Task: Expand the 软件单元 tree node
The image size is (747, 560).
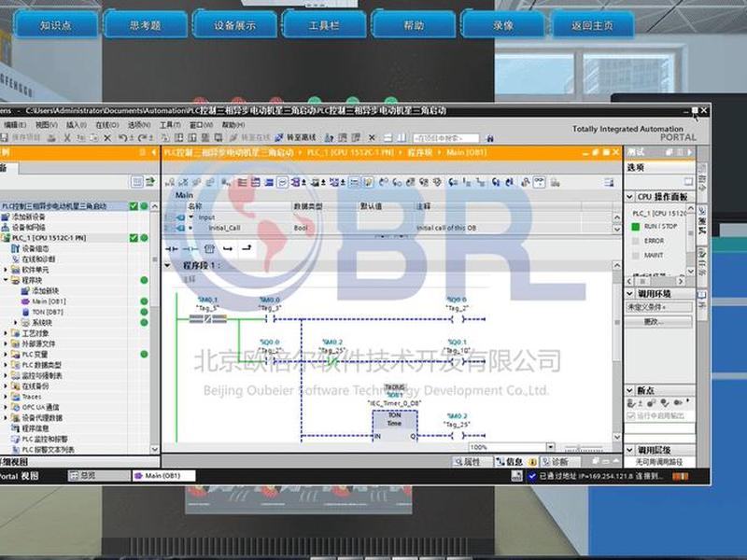Action: click(x=6, y=270)
